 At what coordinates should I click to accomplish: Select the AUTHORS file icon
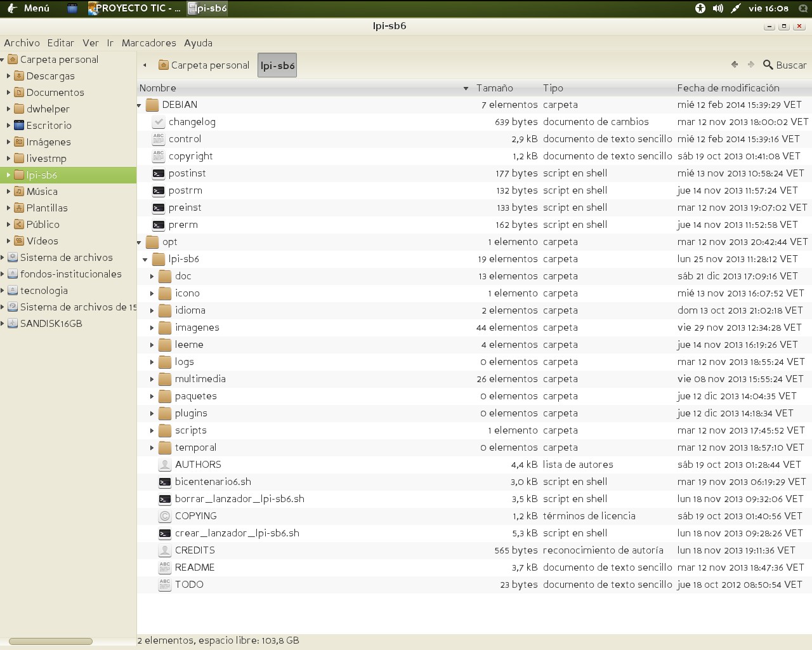coord(165,465)
